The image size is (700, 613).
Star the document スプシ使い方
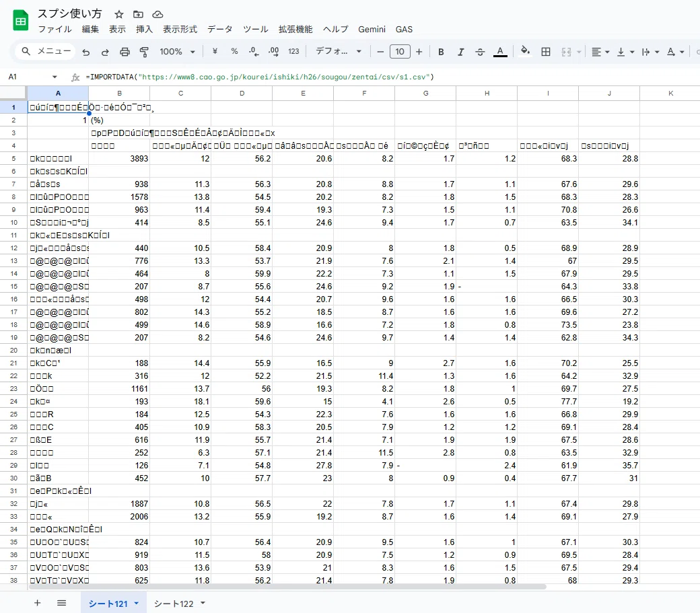pos(118,14)
